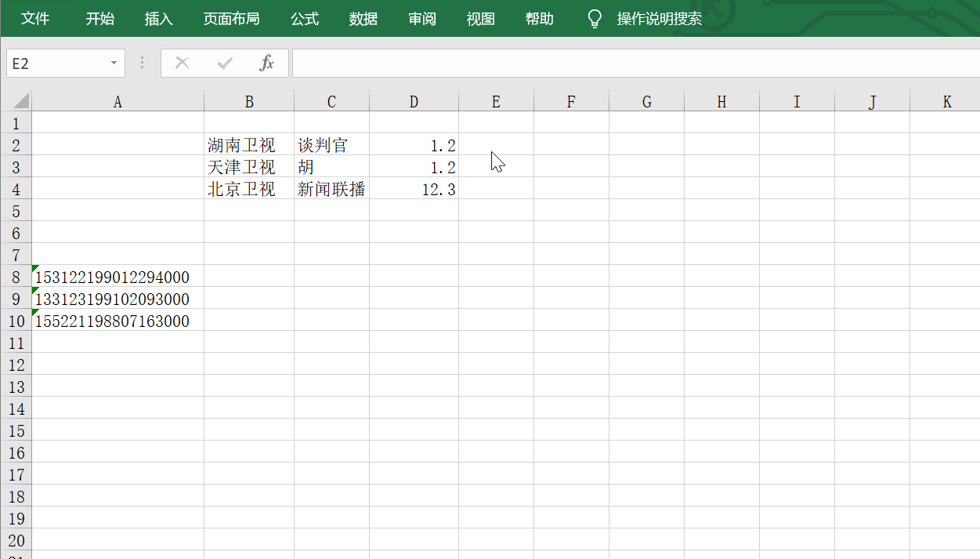
Task: Select row 10 header
Action: [16, 321]
